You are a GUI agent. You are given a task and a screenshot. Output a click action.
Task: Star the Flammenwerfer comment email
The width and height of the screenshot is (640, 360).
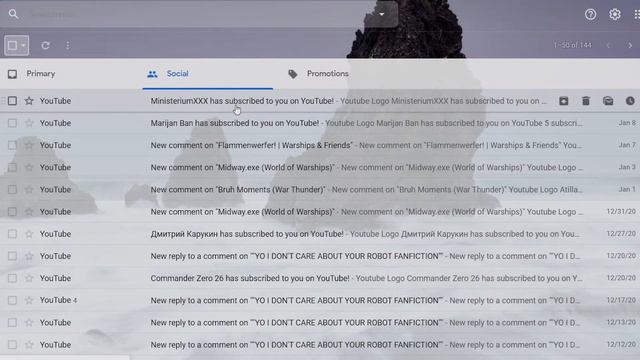pyautogui.click(x=29, y=145)
